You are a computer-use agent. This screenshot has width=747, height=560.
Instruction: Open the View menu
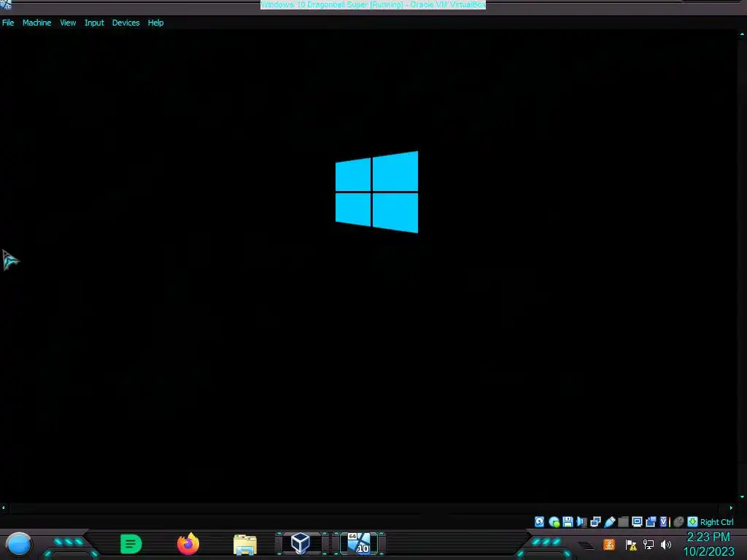coord(68,23)
